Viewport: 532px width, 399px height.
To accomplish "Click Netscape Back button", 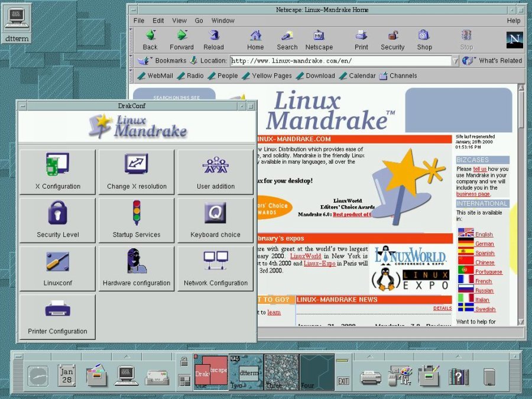I will tap(150, 40).
